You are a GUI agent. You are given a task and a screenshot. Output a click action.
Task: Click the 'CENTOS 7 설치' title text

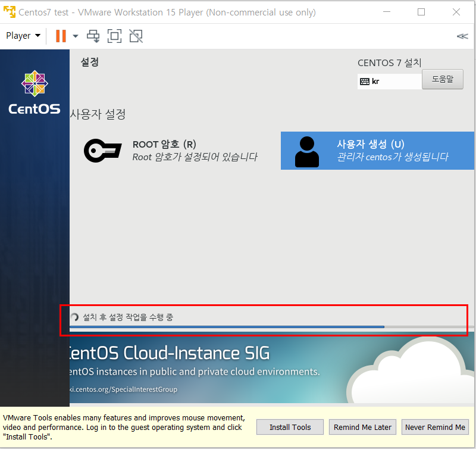tap(390, 63)
